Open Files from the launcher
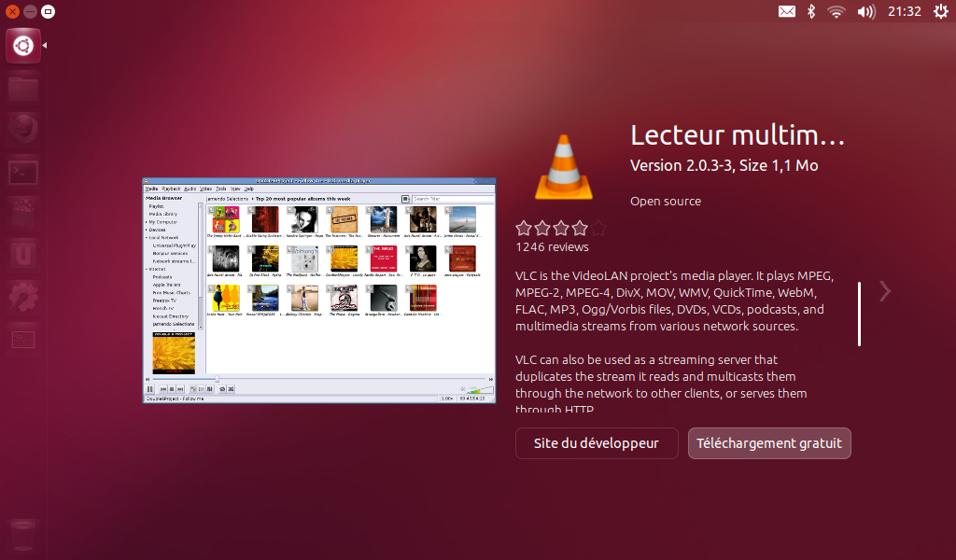The image size is (956, 560). tap(23, 88)
